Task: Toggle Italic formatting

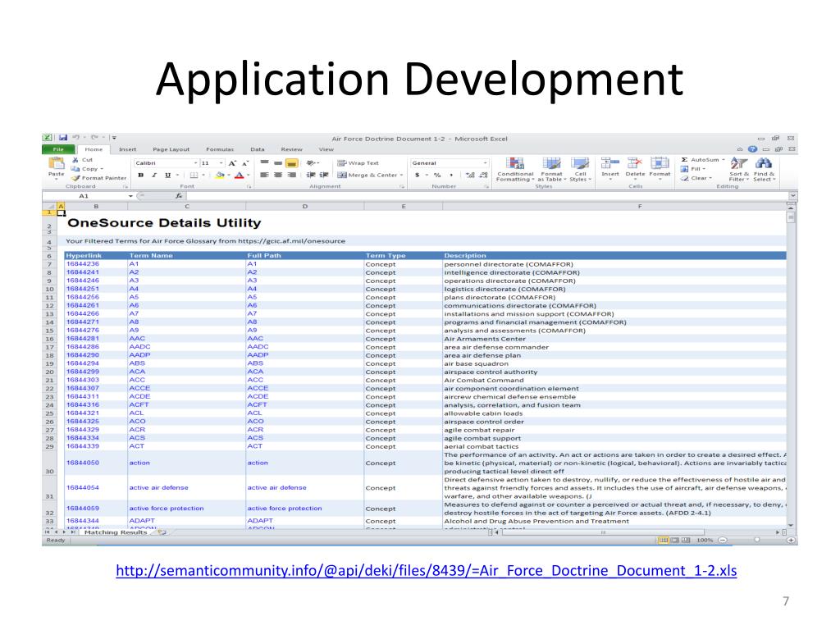Action: pyautogui.click(x=154, y=176)
